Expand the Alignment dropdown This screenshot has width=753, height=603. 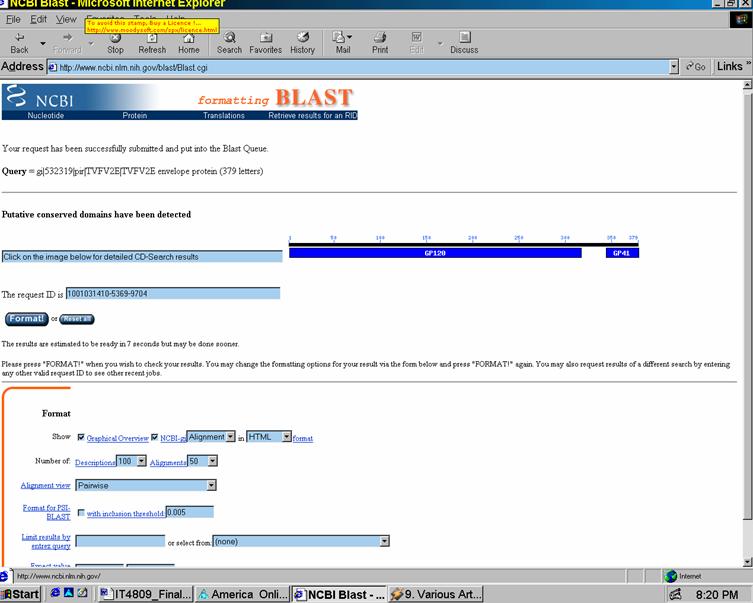pyautogui.click(x=231, y=436)
